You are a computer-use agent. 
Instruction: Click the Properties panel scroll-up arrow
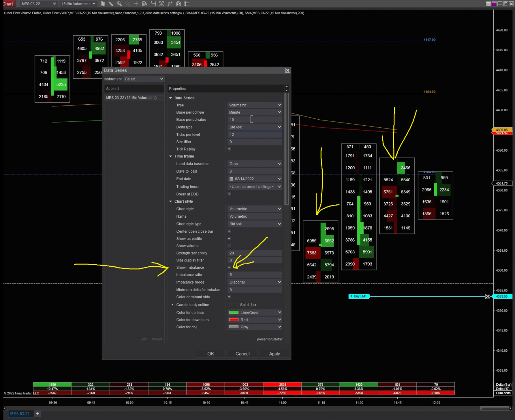point(287,86)
